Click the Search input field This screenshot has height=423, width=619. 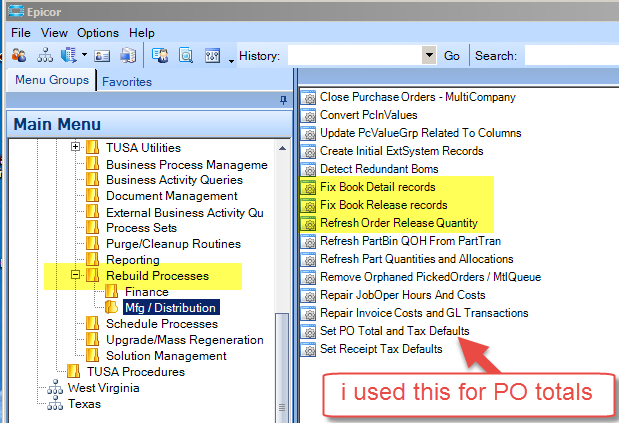(572, 55)
